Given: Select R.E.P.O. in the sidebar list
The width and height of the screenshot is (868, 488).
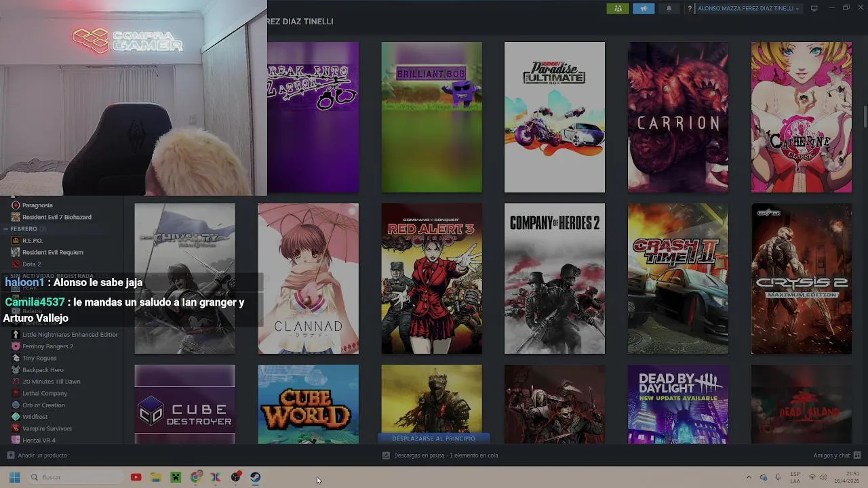Looking at the screenshot, I should click(x=33, y=241).
